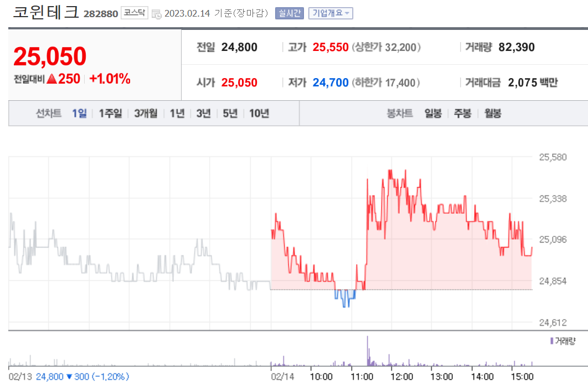This screenshot has height=391, width=588.
Task: Open the 기업개요 dropdown
Action: 331,13
